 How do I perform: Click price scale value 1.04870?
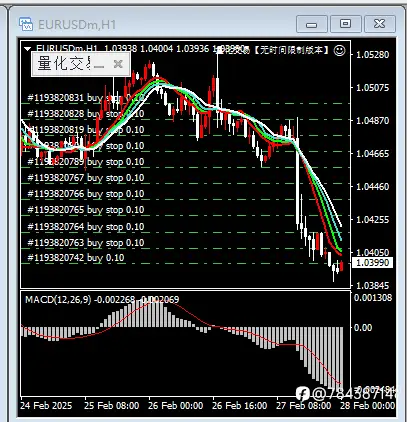click(x=373, y=121)
